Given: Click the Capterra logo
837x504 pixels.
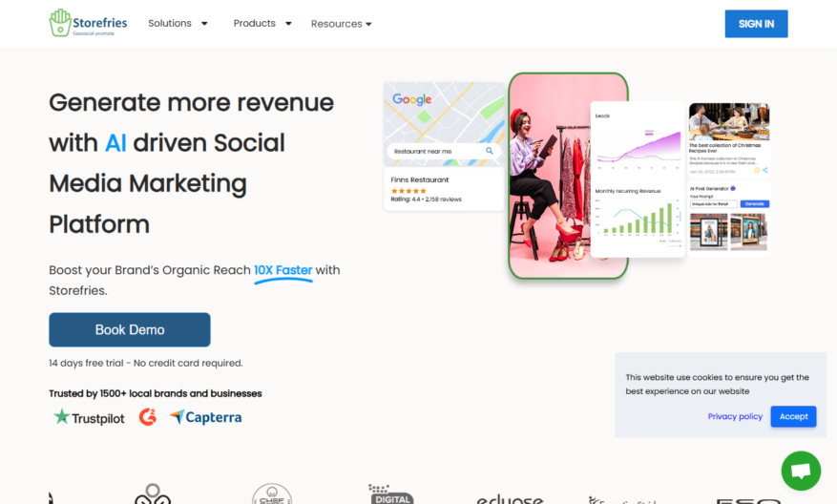Looking at the screenshot, I should [x=205, y=417].
